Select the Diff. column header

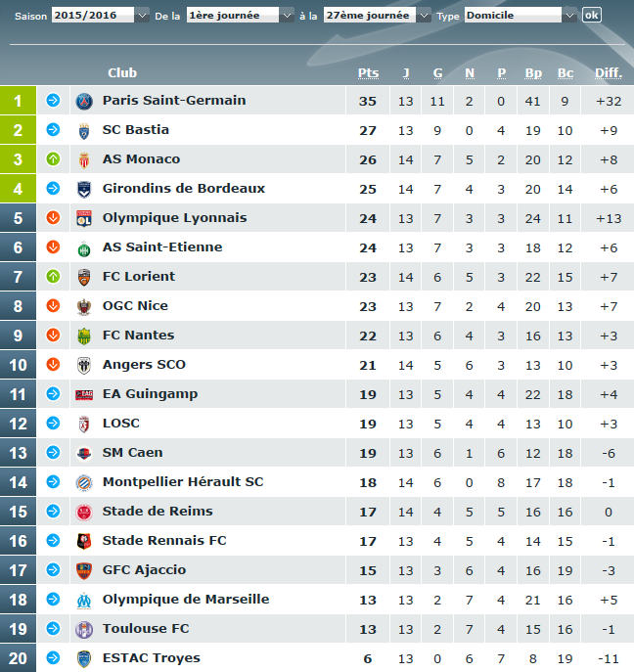tap(609, 73)
